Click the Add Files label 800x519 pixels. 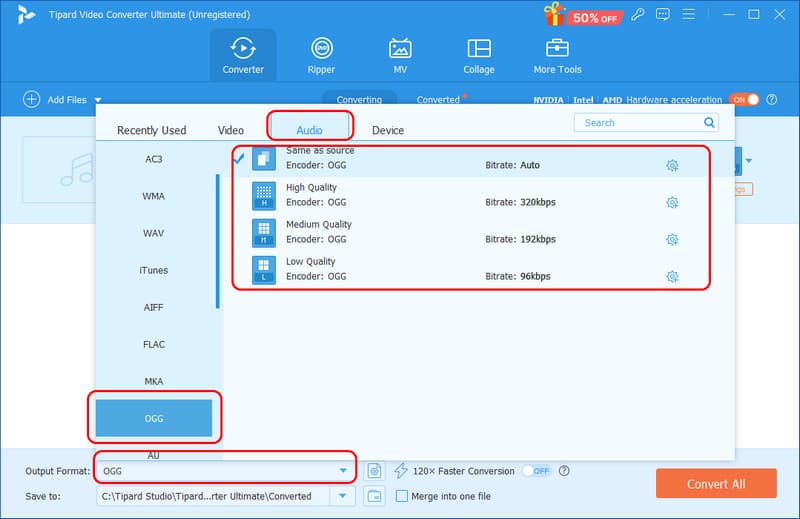[x=67, y=100]
